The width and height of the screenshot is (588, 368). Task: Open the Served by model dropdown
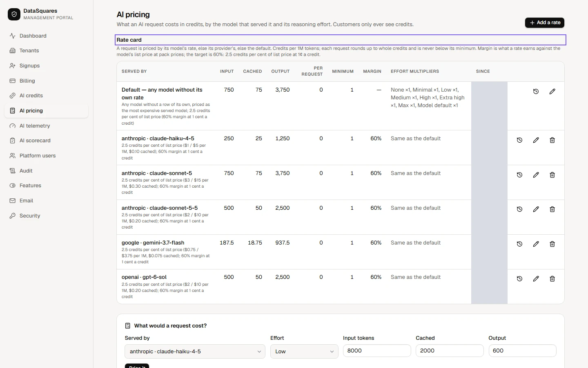[195, 352]
